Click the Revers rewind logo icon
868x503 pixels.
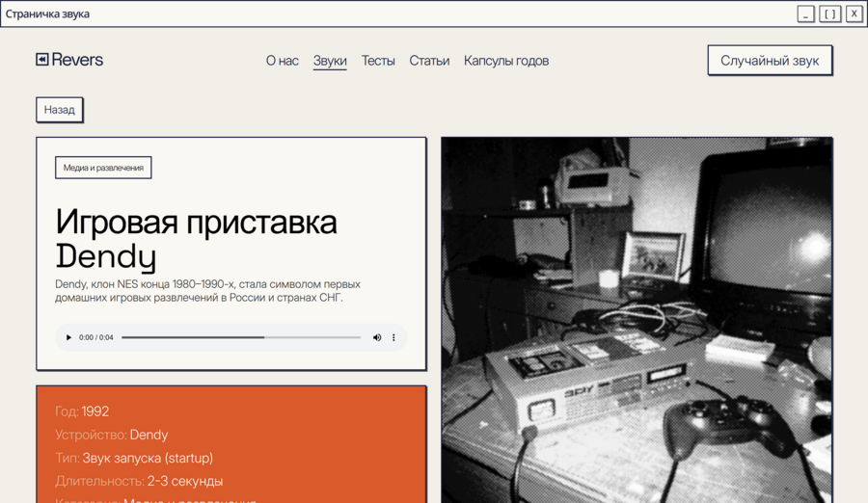coord(42,59)
